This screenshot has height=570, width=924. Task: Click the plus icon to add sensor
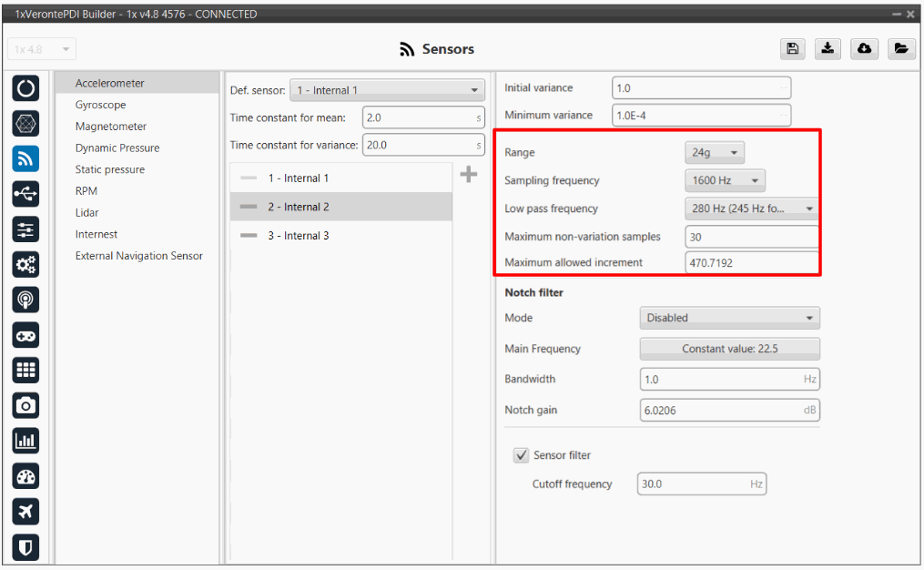(469, 175)
